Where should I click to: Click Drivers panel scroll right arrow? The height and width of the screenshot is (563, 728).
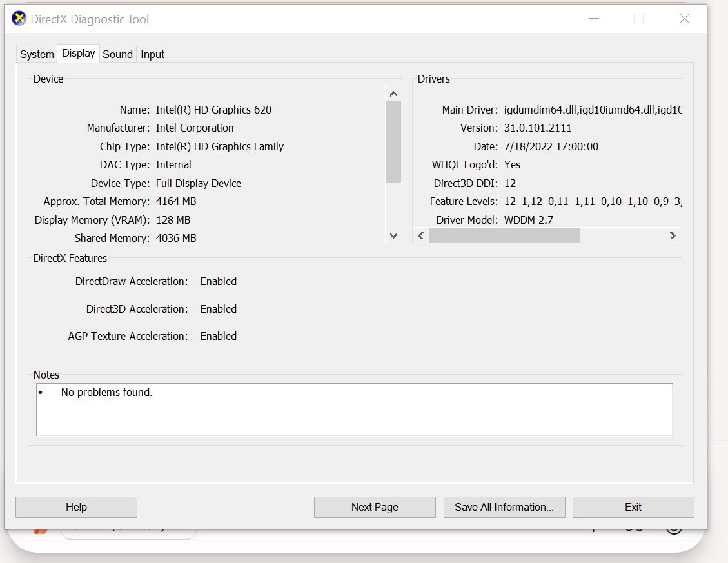[673, 235]
